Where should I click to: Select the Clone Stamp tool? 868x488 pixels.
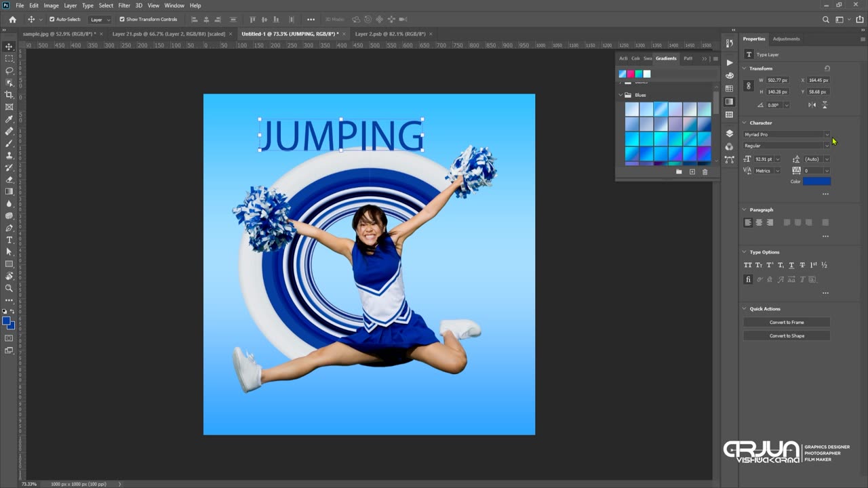[9, 155]
